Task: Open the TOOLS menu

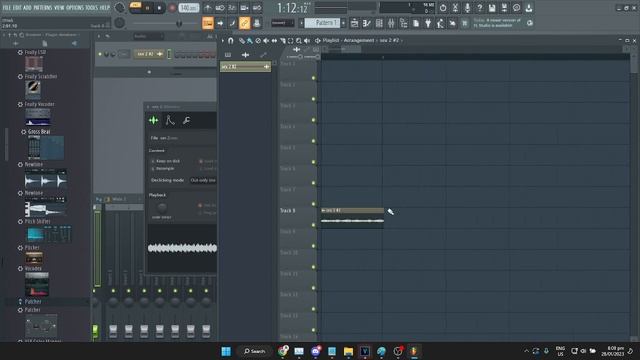Action: [92, 8]
